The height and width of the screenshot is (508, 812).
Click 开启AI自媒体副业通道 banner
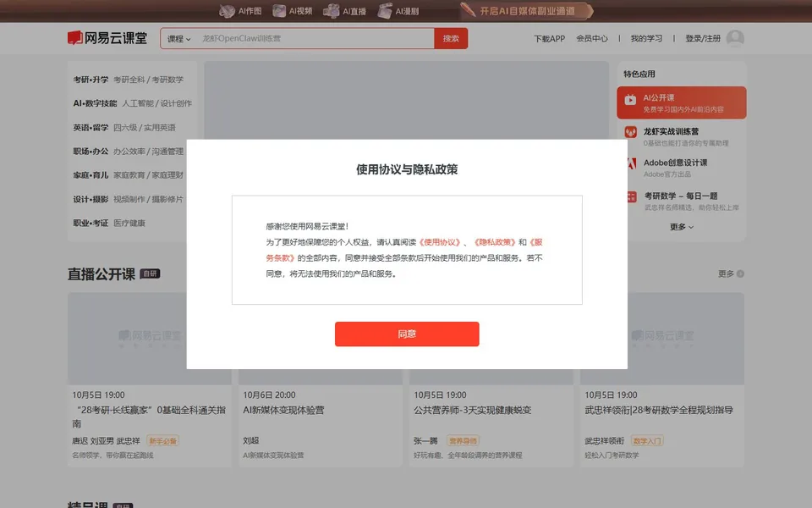coord(526,11)
